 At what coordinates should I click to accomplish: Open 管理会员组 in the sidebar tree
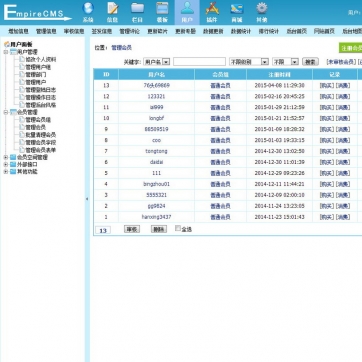coord(38,120)
